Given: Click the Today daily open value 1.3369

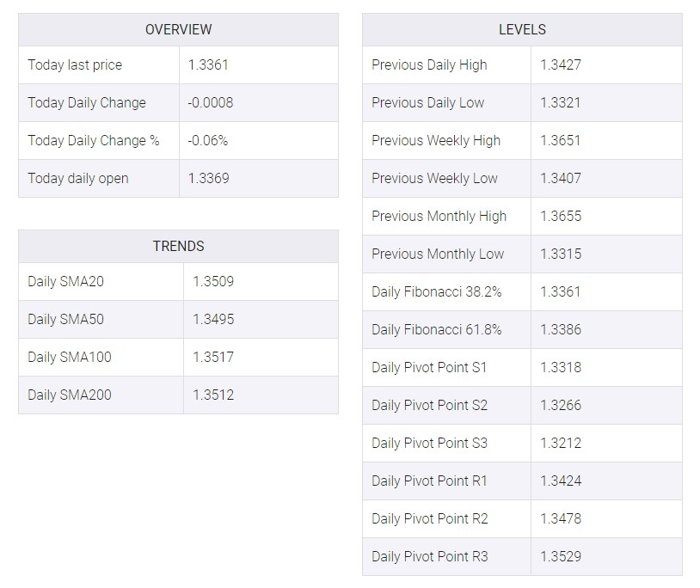Looking at the screenshot, I should (208, 179).
